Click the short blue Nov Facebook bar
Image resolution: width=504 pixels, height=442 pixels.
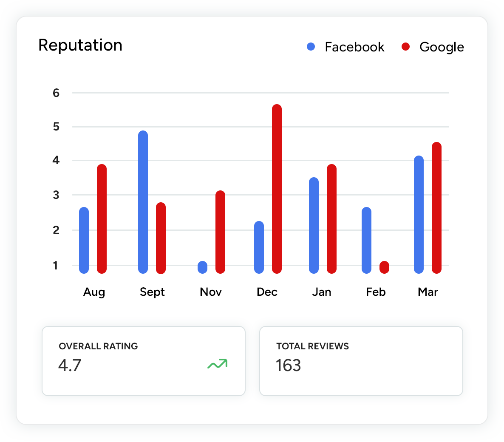tap(203, 267)
